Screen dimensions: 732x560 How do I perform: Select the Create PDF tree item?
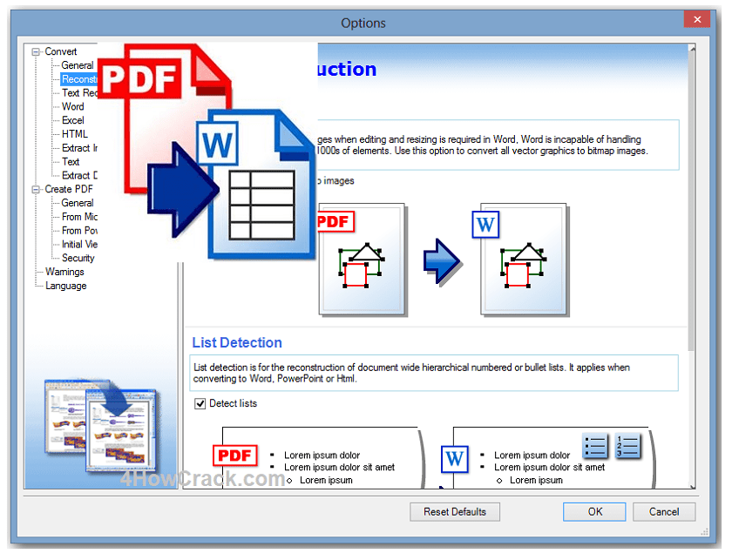69,189
